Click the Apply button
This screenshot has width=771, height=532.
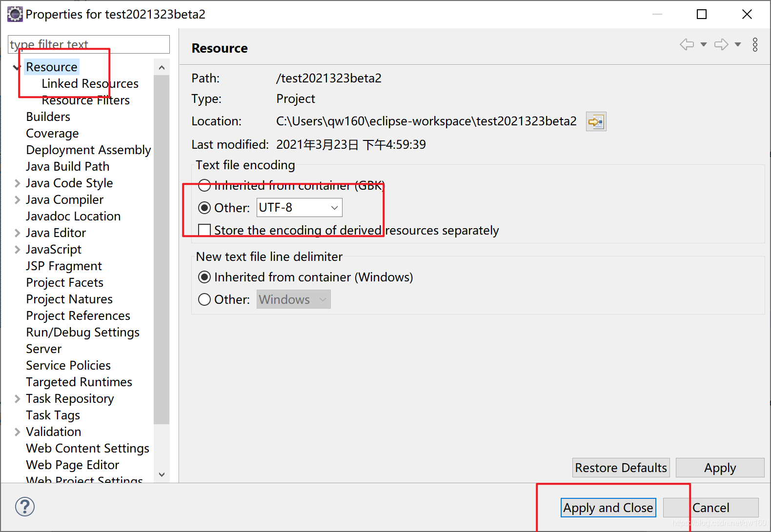click(x=720, y=468)
